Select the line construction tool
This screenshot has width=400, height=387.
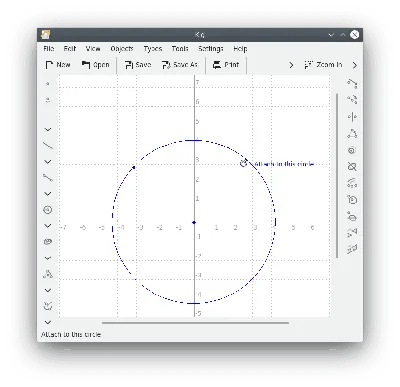(x=48, y=145)
